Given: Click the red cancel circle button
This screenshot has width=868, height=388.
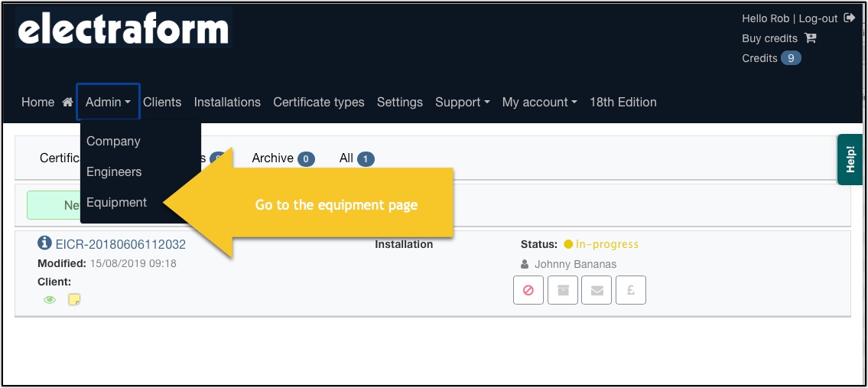Looking at the screenshot, I should click(x=528, y=290).
